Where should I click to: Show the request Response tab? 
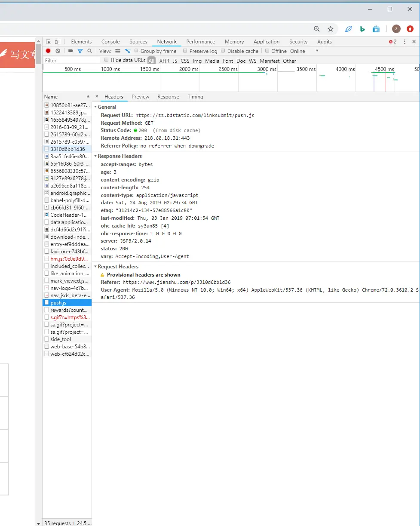[x=168, y=97]
